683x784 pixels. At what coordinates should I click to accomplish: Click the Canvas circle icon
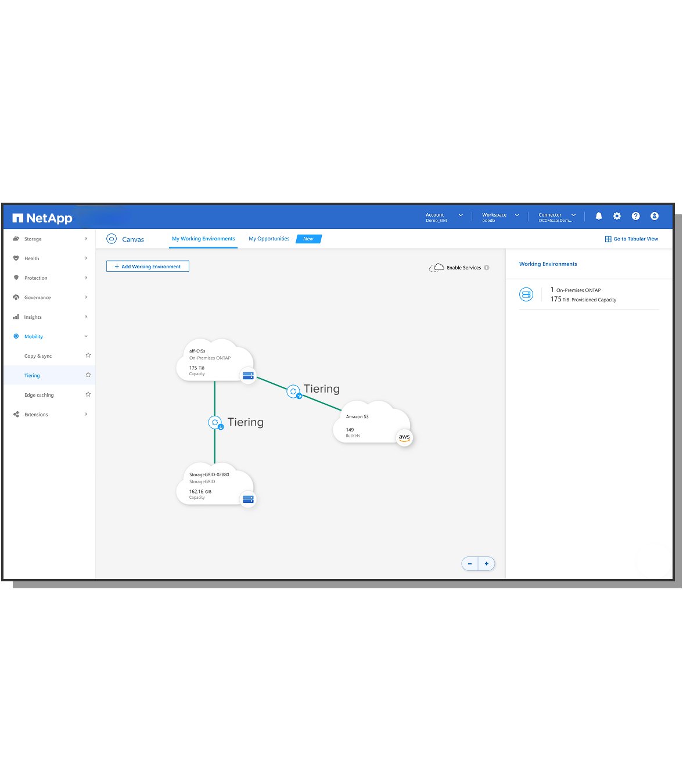point(112,239)
